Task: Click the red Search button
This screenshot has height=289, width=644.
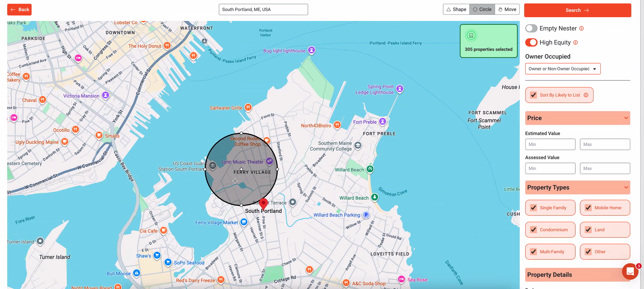Action: (x=577, y=10)
